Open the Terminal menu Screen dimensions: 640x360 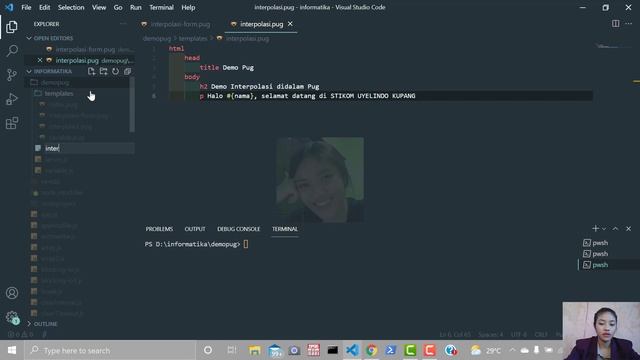161,7
